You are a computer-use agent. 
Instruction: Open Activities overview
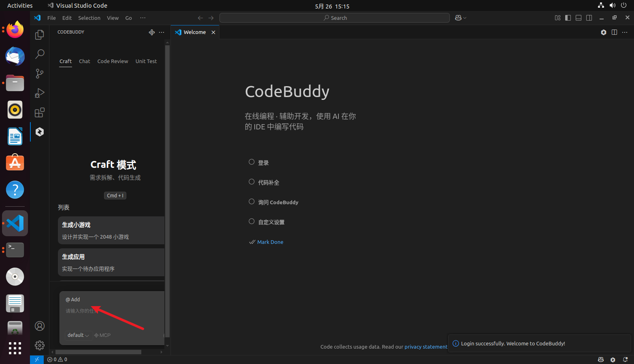(20, 6)
